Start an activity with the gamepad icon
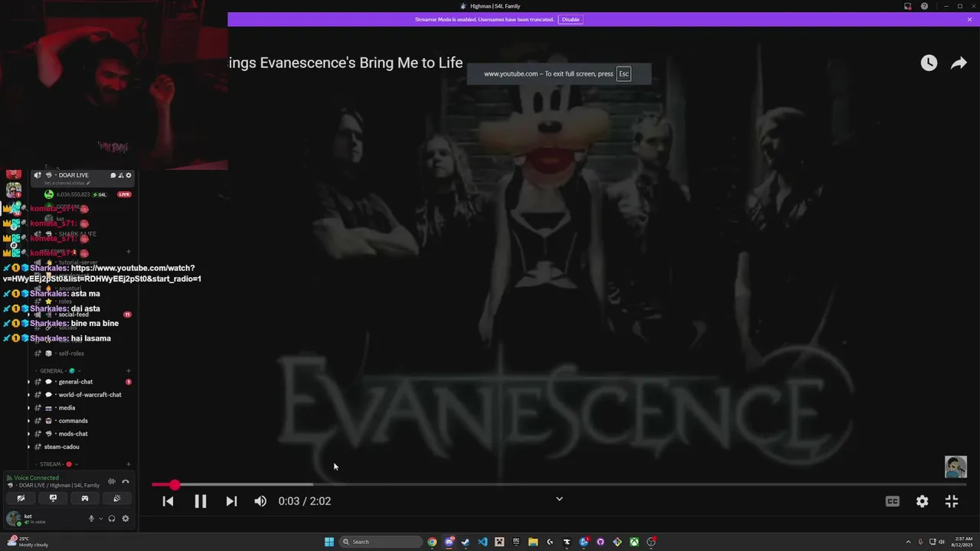Viewport: 980px width, 551px height. 85,498
